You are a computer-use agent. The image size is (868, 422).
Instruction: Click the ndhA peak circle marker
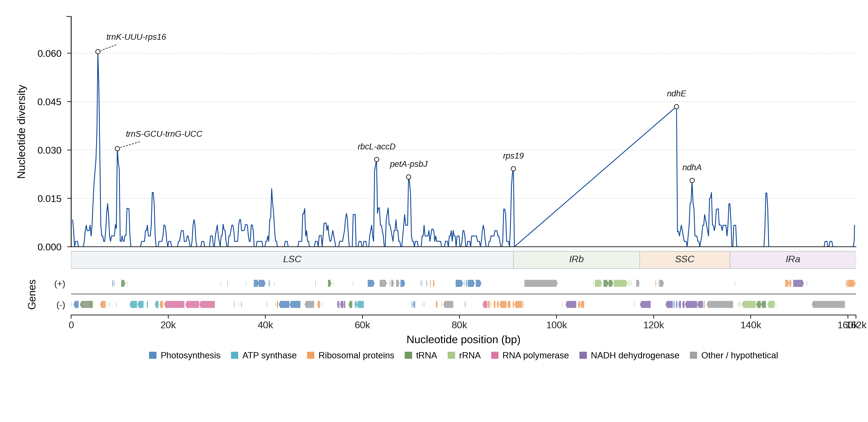coord(692,180)
